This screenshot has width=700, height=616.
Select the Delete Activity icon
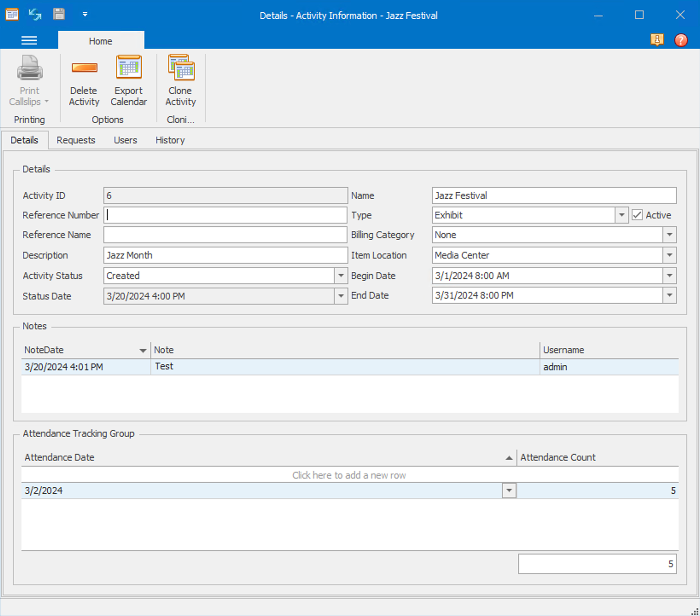click(84, 81)
